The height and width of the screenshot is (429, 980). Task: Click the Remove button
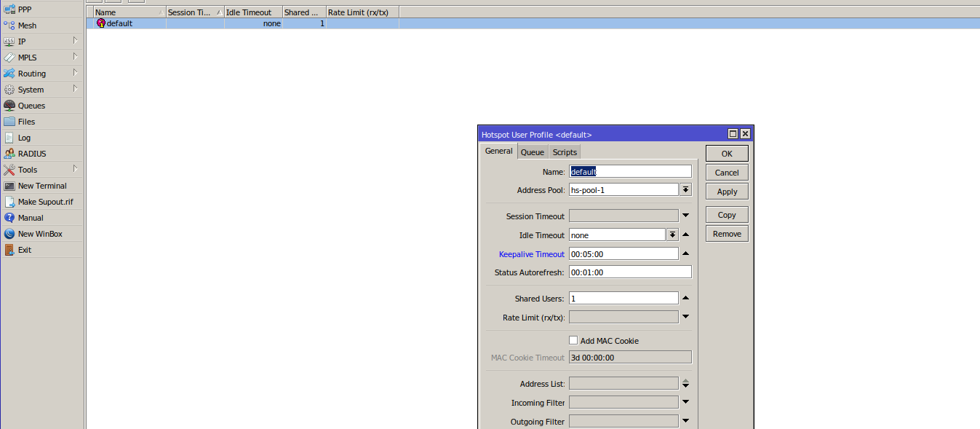[727, 234]
